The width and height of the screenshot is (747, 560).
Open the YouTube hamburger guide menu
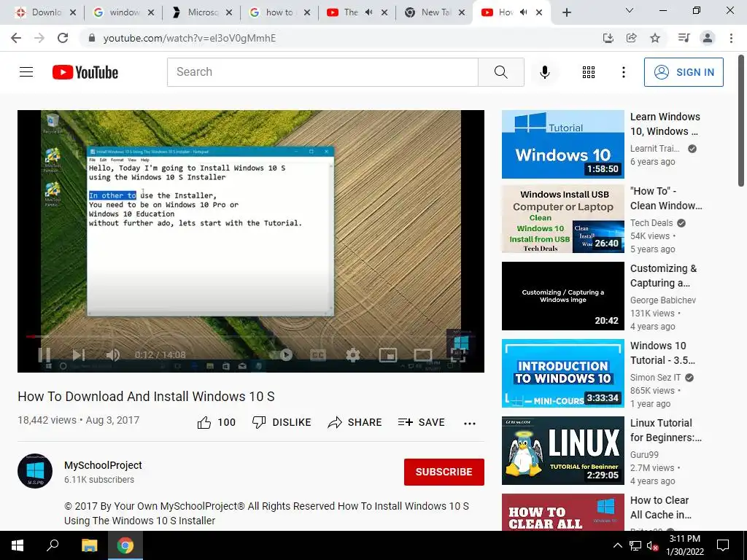tap(26, 72)
